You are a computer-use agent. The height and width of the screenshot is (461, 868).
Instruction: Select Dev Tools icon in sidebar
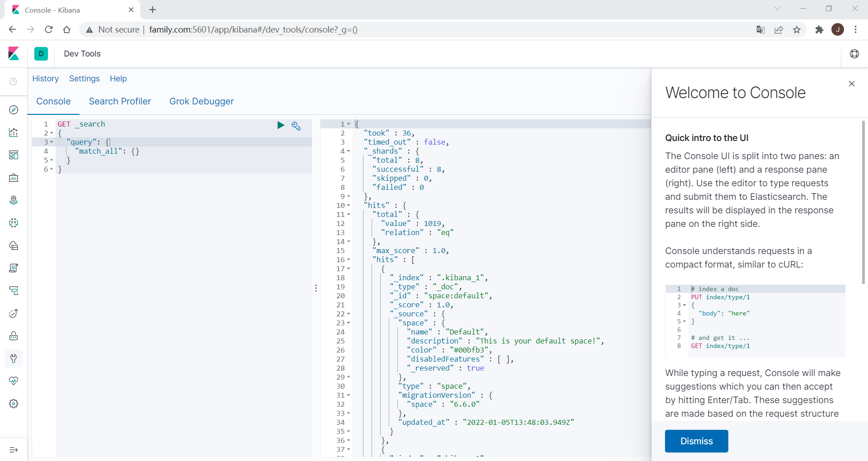point(14,358)
